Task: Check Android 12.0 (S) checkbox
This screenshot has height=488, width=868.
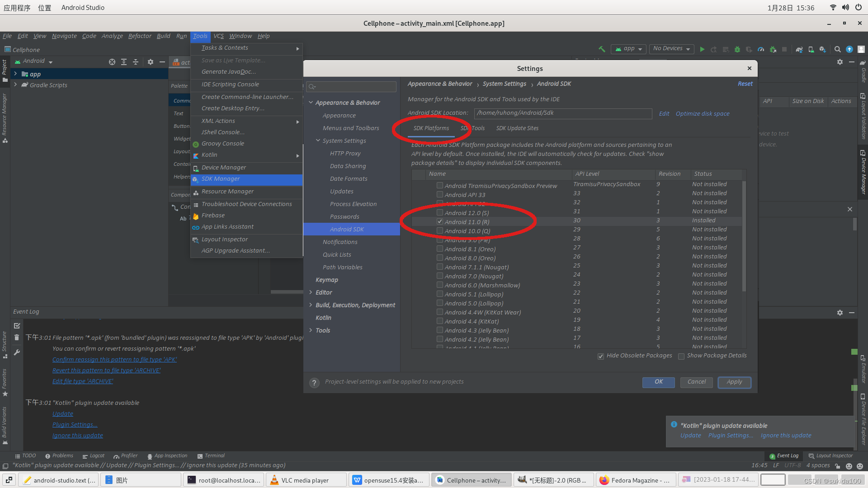Action: [x=439, y=213]
